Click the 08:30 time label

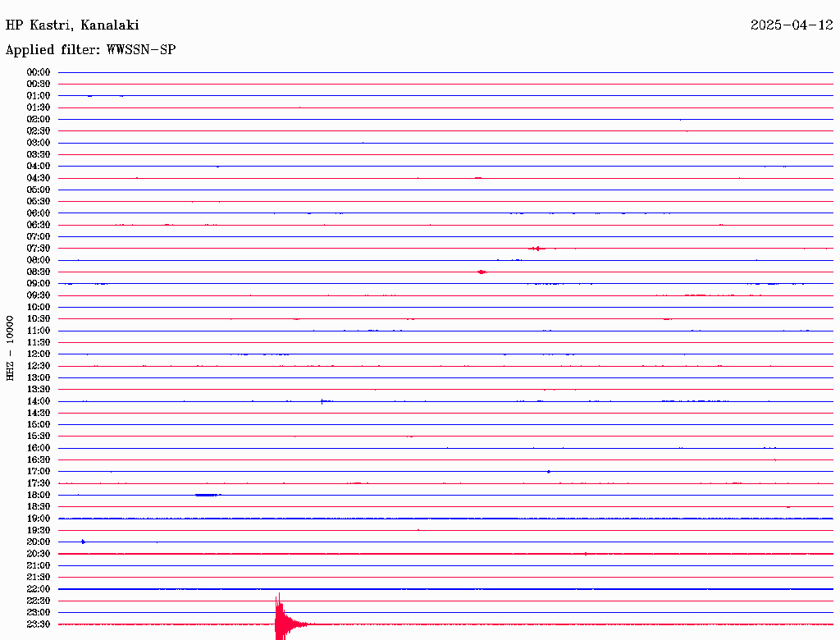pos(39,272)
